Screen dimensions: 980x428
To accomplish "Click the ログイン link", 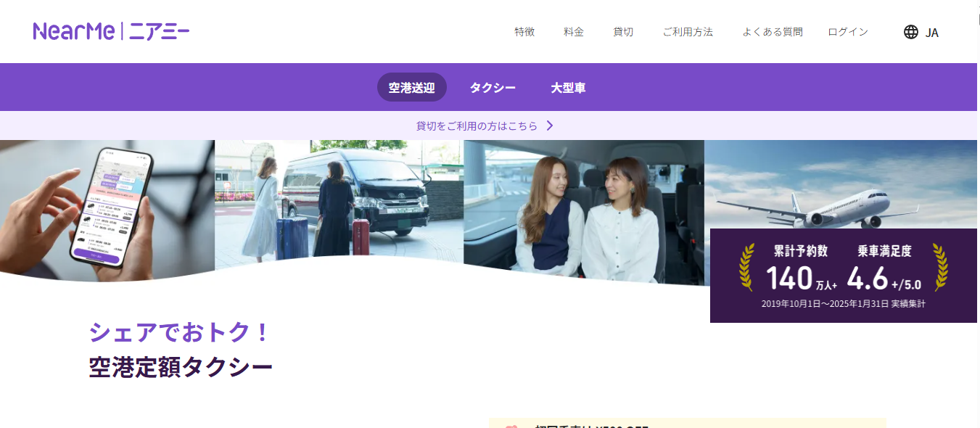I will pos(847,32).
